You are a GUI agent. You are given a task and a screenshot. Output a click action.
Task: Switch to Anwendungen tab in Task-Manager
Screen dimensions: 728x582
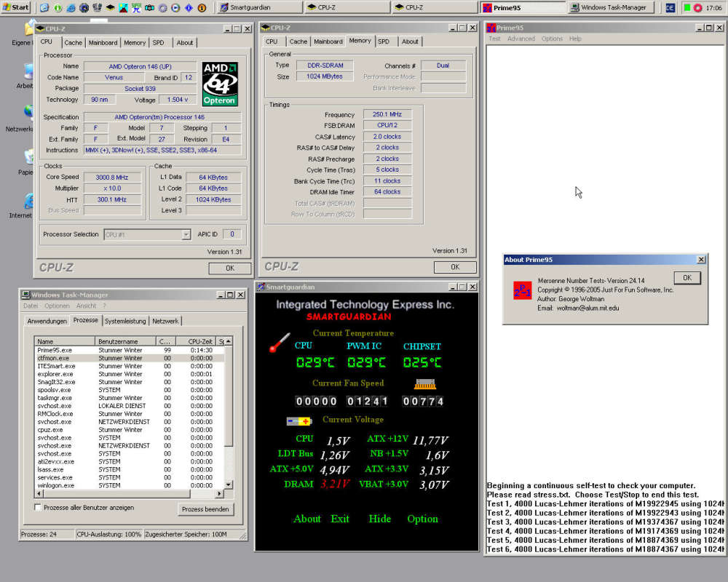(x=47, y=321)
